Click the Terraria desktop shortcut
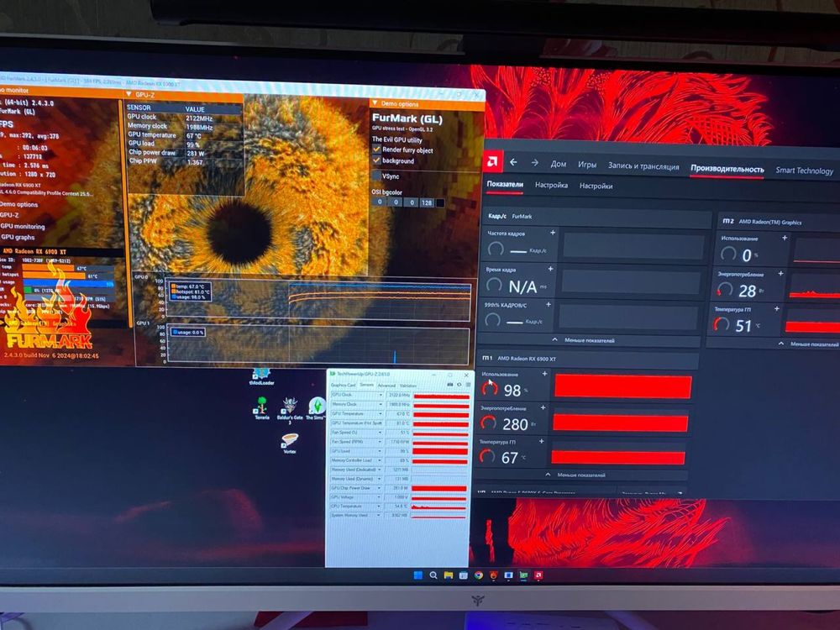 tap(262, 408)
